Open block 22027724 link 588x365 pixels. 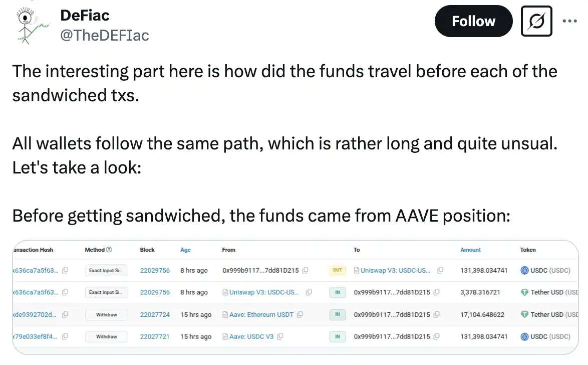(x=155, y=315)
